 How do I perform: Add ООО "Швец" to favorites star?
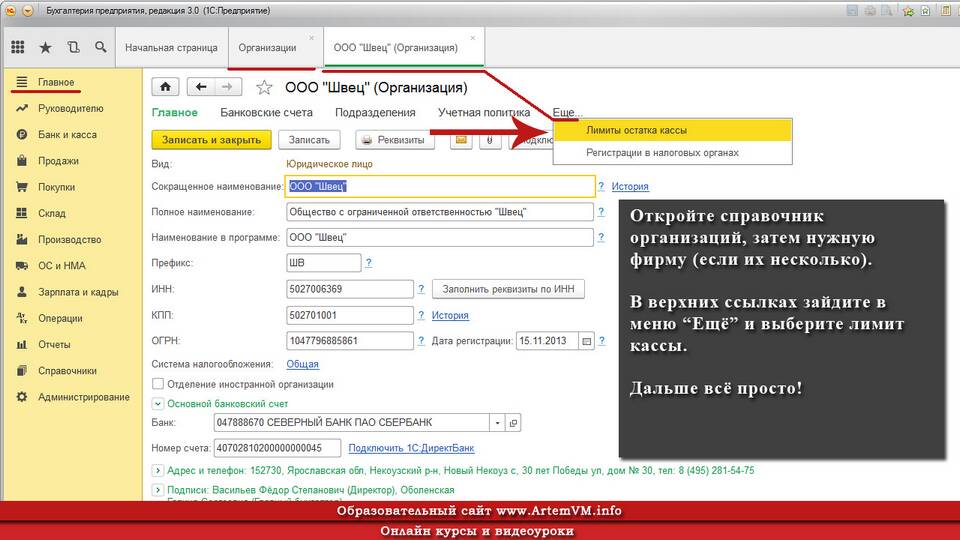[x=264, y=88]
